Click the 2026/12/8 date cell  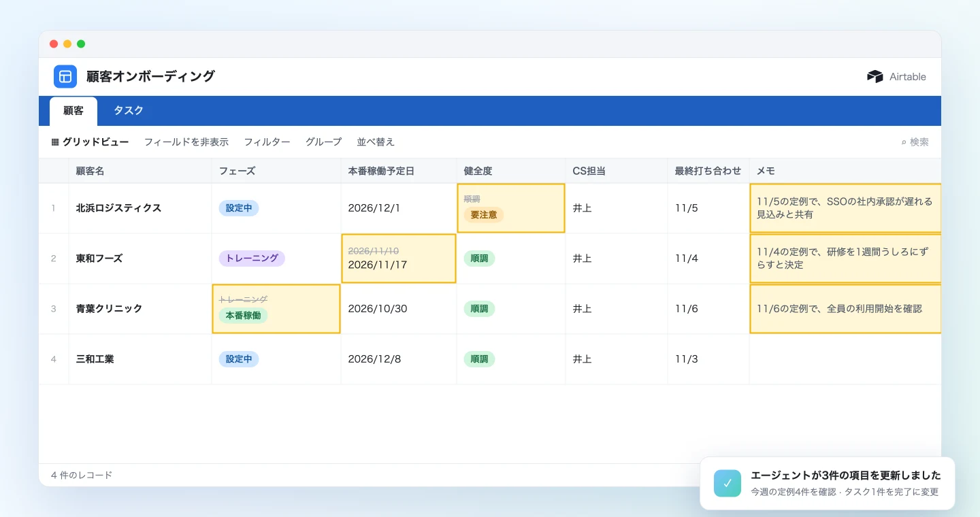[x=399, y=359]
